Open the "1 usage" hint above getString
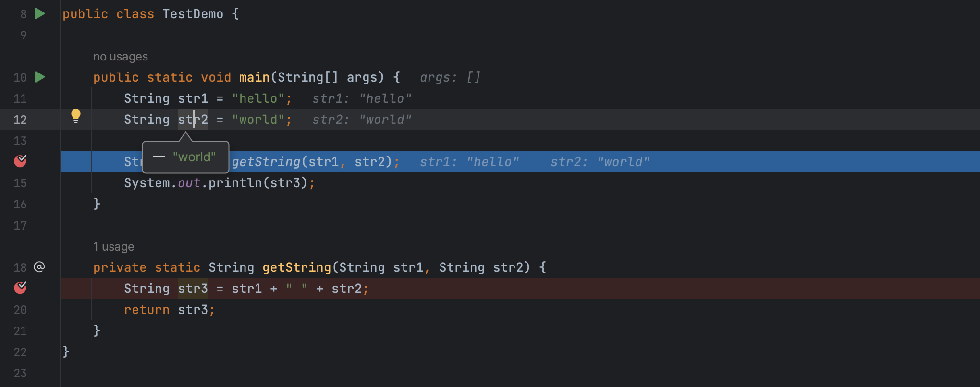The image size is (980, 387). tap(113, 247)
